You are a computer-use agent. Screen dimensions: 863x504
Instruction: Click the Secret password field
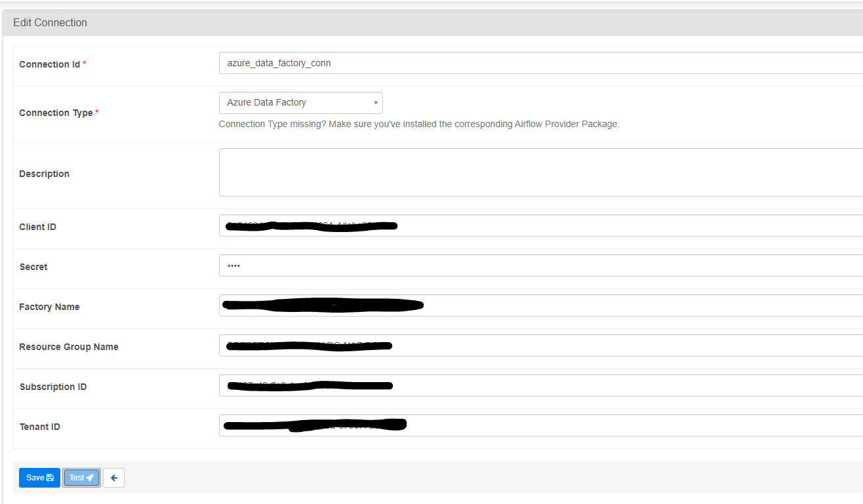[x=541, y=265]
